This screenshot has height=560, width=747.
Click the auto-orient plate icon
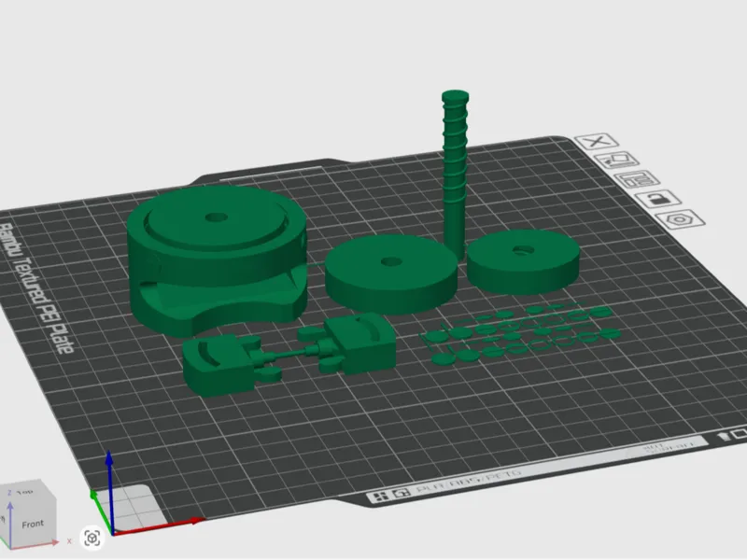click(617, 160)
